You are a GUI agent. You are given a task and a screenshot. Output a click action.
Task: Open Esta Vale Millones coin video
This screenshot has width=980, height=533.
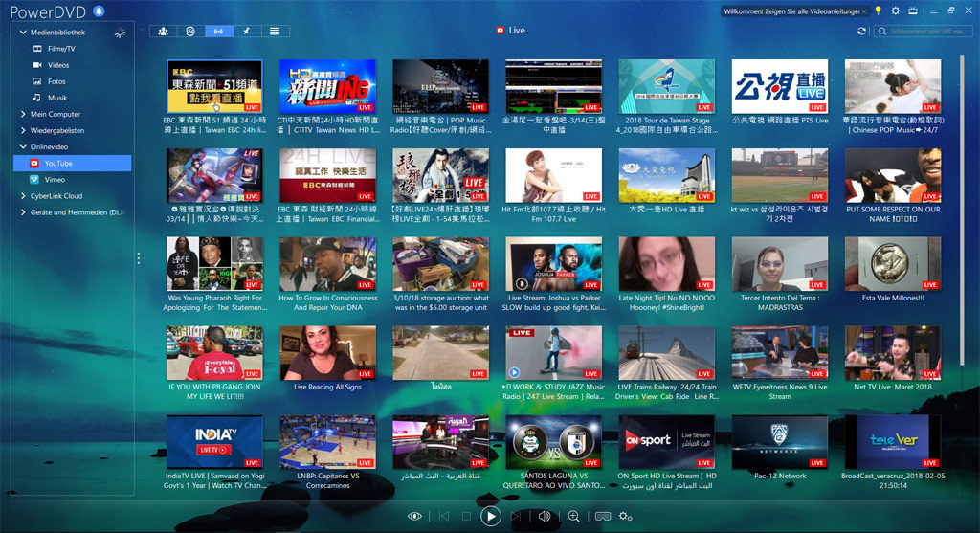893,264
